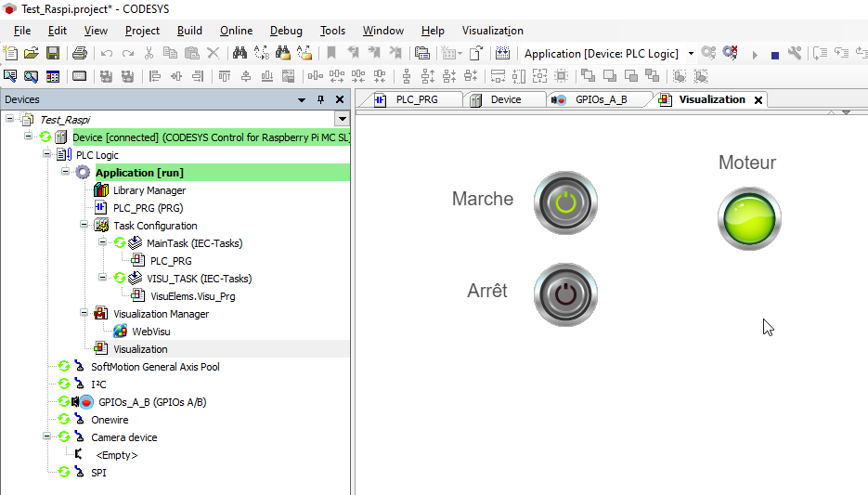868x495 pixels.
Task: Click the Open project folder icon
Action: tap(32, 54)
